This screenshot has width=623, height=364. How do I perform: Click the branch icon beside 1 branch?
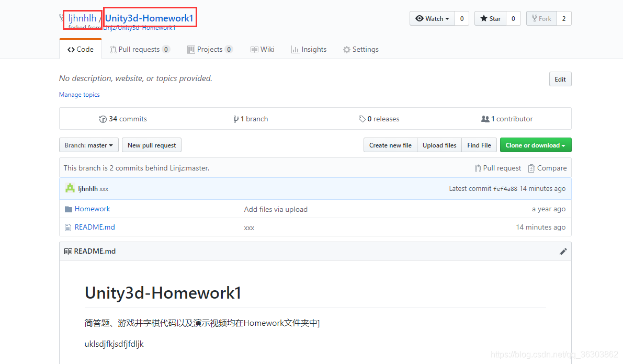[x=236, y=119]
